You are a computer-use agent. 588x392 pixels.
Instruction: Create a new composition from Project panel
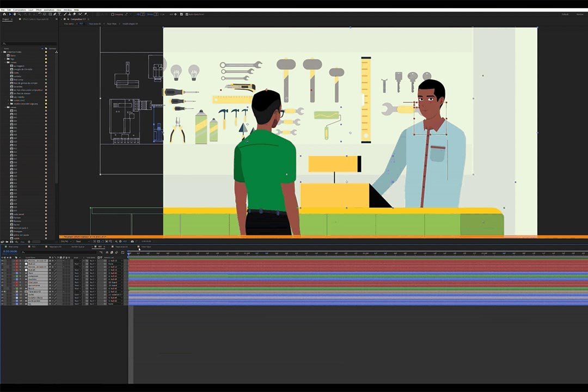click(x=11, y=242)
